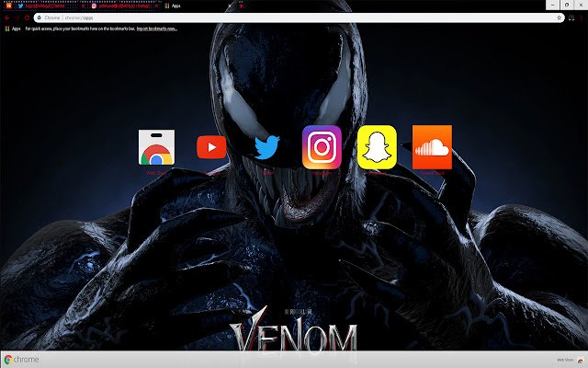Viewport: 588px width, 368px height.
Task: Open the Web Store app
Action: click(x=156, y=147)
